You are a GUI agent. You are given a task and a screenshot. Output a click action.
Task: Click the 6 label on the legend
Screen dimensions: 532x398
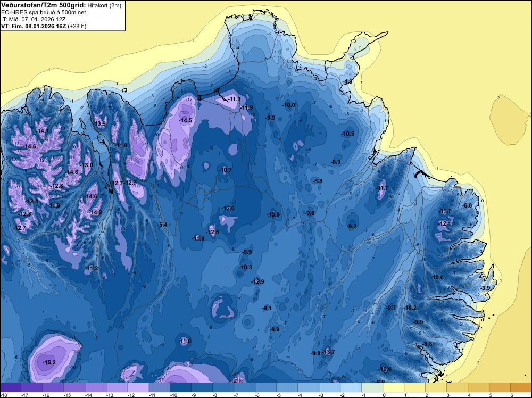[x=511, y=395]
